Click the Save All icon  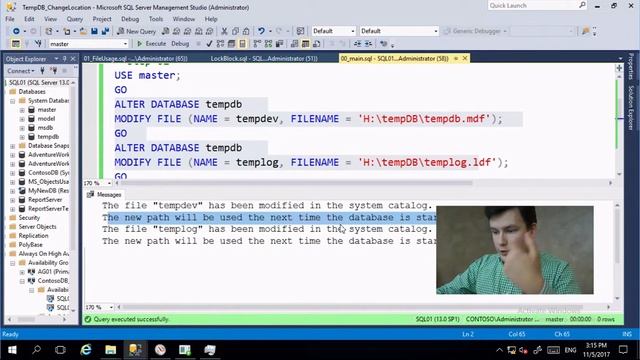coord(105,31)
